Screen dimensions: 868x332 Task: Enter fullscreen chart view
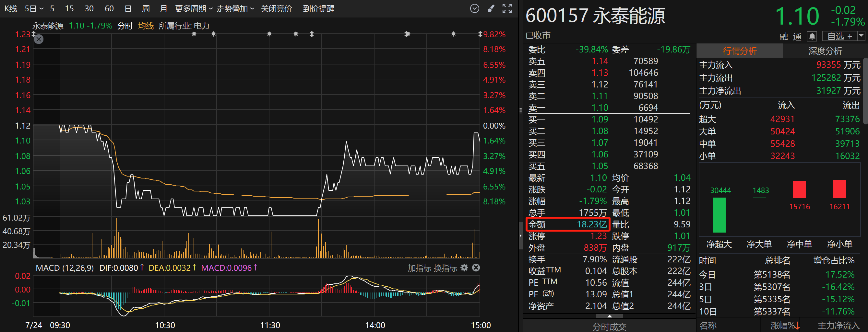click(507, 8)
